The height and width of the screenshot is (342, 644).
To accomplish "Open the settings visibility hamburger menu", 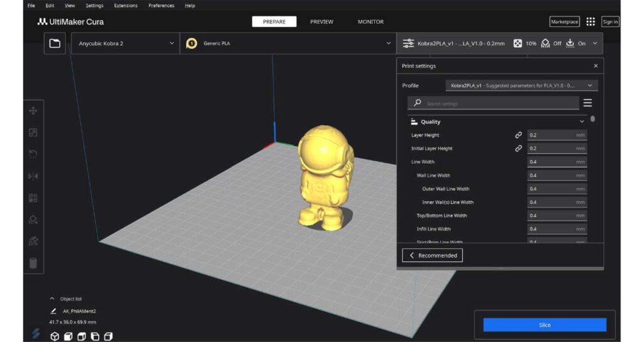I will pyautogui.click(x=588, y=102).
